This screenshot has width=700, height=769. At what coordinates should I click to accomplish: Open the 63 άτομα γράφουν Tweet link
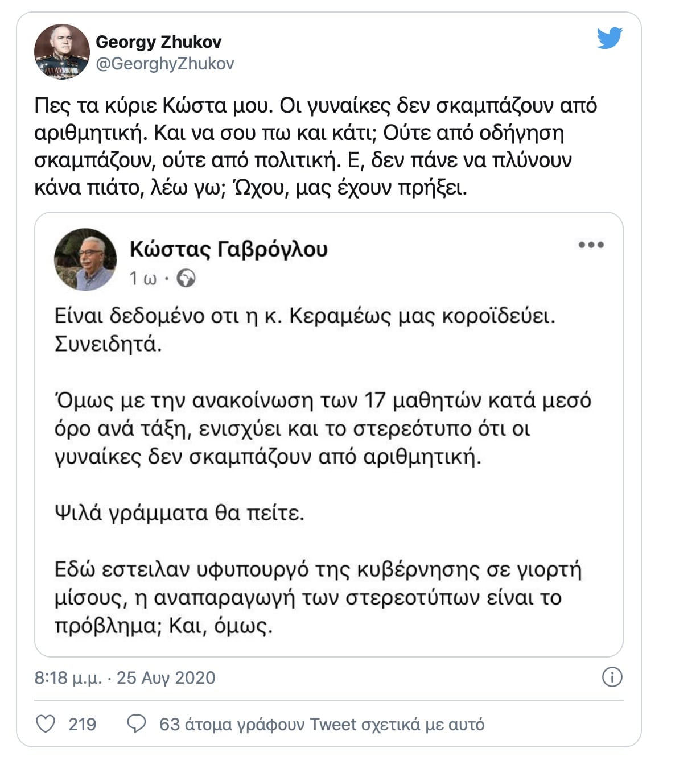(x=322, y=724)
